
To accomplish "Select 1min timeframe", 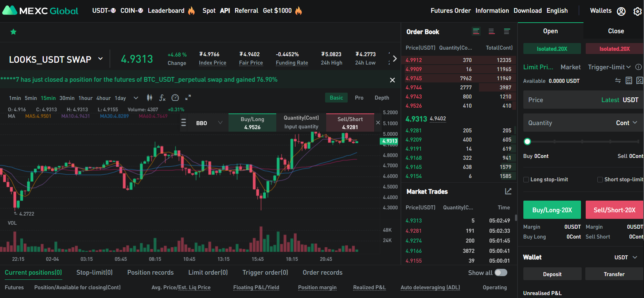I will 15,98.
